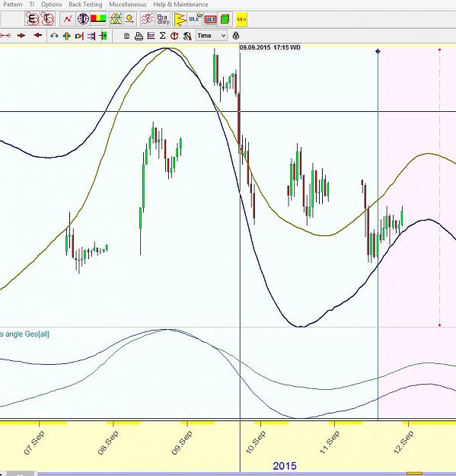
Task: Open the Back Testing menu
Action: [x=85, y=5]
